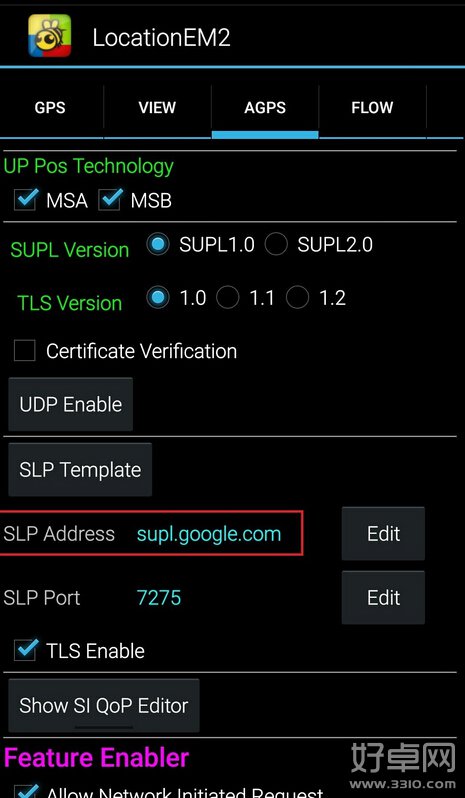Select the SUPL1.0 radio button
This screenshot has height=798, width=465.
tap(158, 245)
